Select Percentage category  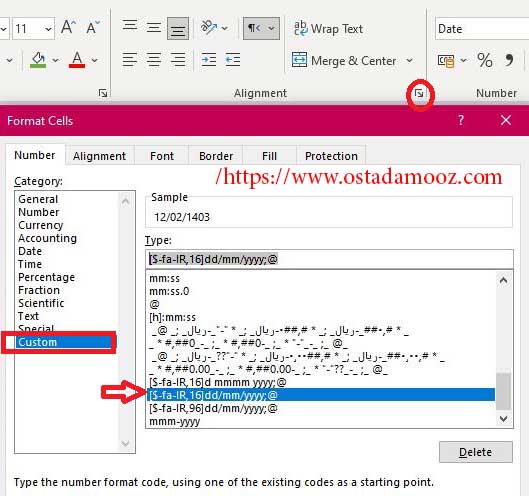click(47, 277)
